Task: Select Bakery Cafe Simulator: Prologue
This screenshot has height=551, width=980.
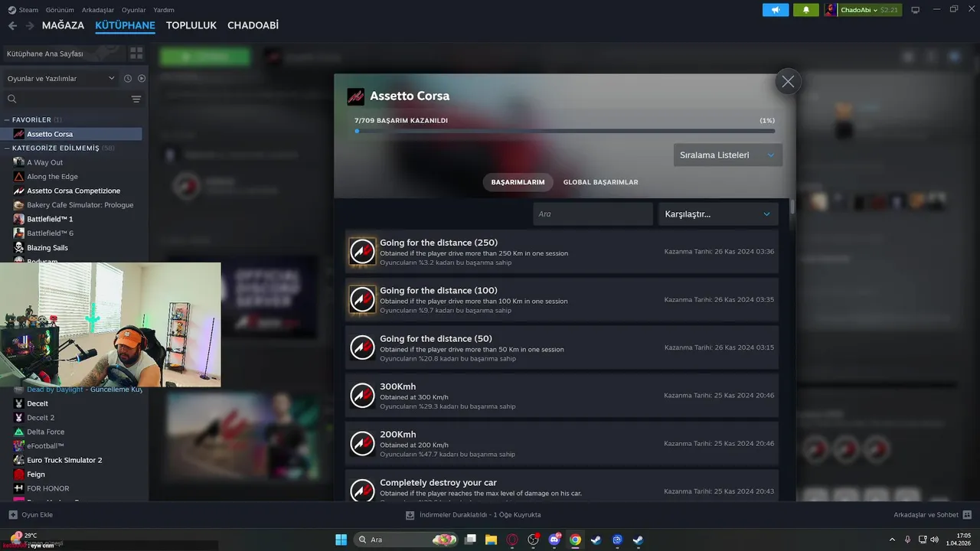Action: [x=80, y=205]
